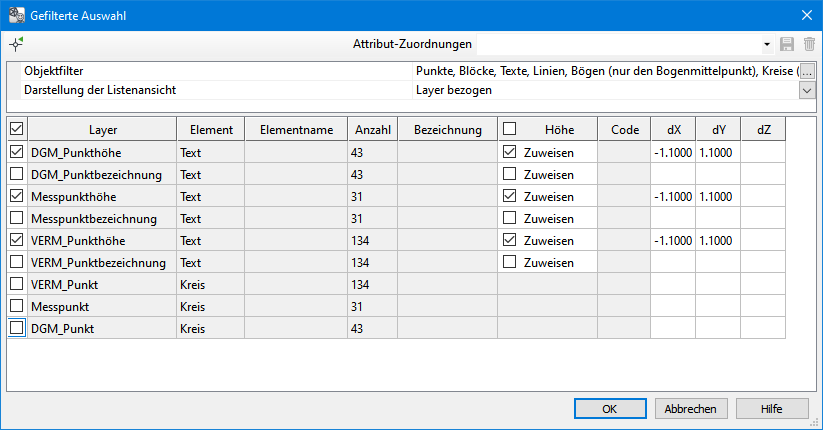Click dX value of Messpunkthöhe row
823x430 pixels.
(672, 197)
